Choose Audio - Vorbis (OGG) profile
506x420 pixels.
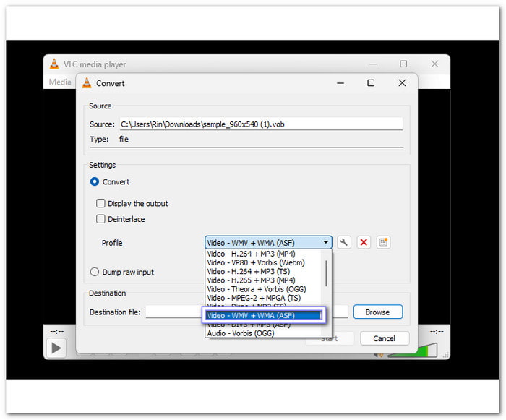click(x=263, y=333)
